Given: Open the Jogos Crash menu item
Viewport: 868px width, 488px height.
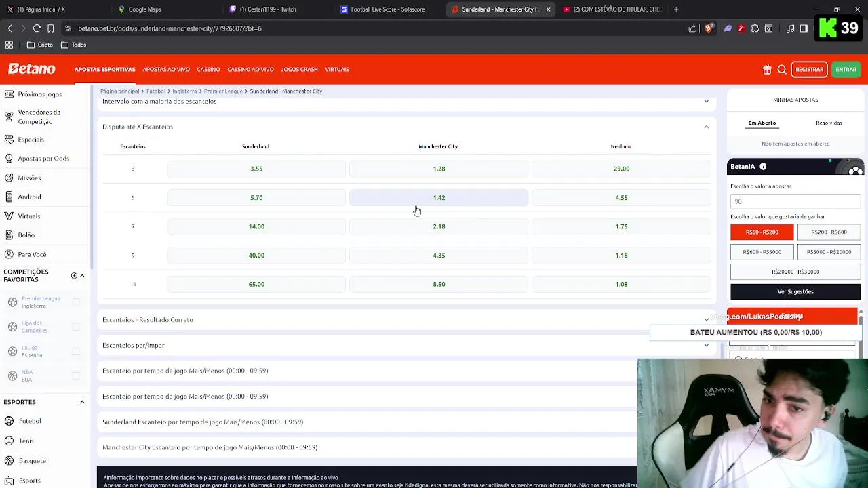Looking at the screenshot, I should 299,69.
